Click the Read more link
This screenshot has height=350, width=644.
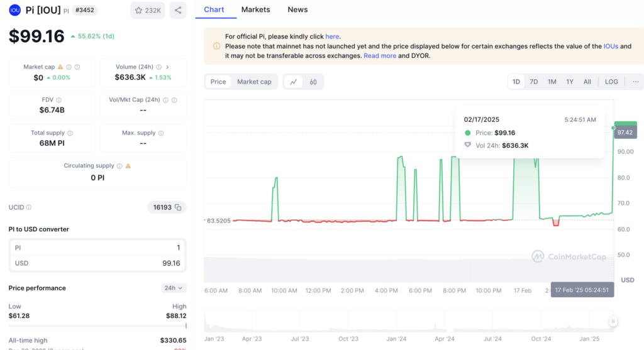tap(380, 56)
